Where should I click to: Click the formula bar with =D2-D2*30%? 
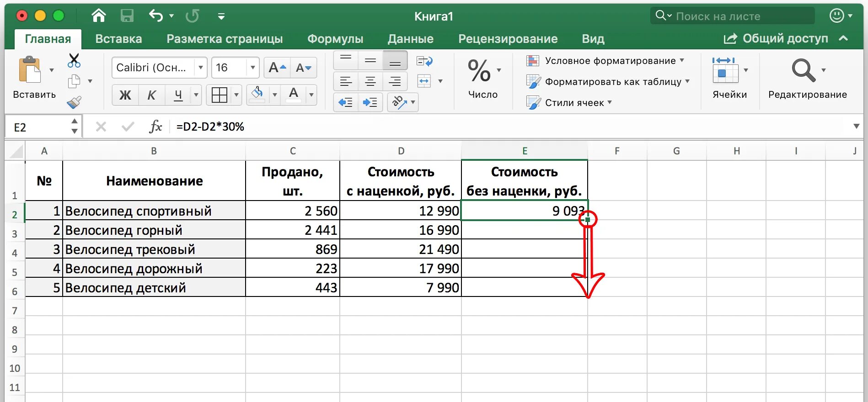tap(510, 127)
